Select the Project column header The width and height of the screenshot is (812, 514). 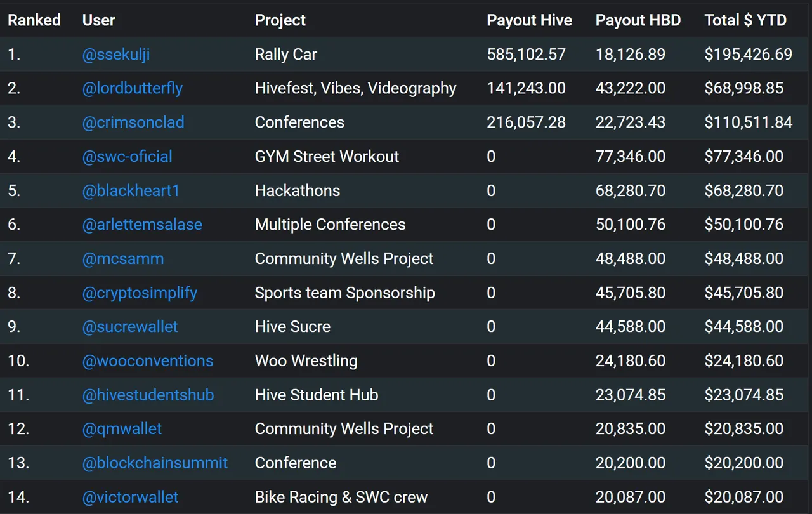point(280,20)
